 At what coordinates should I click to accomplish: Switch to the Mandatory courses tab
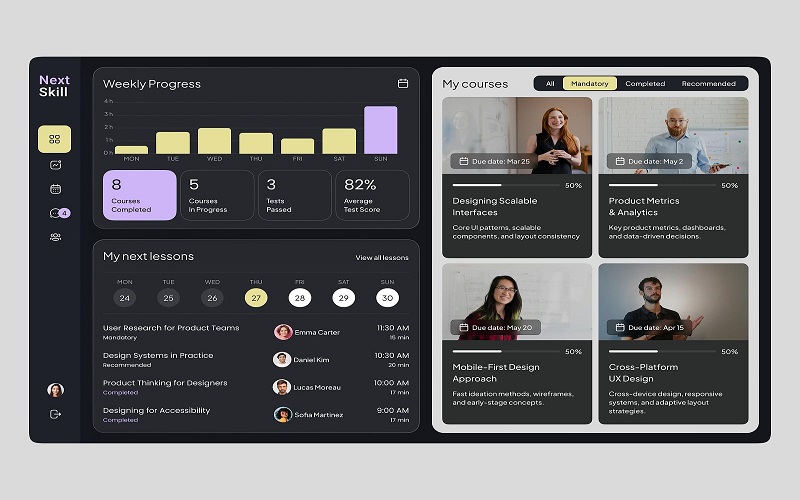[x=589, y=83]
